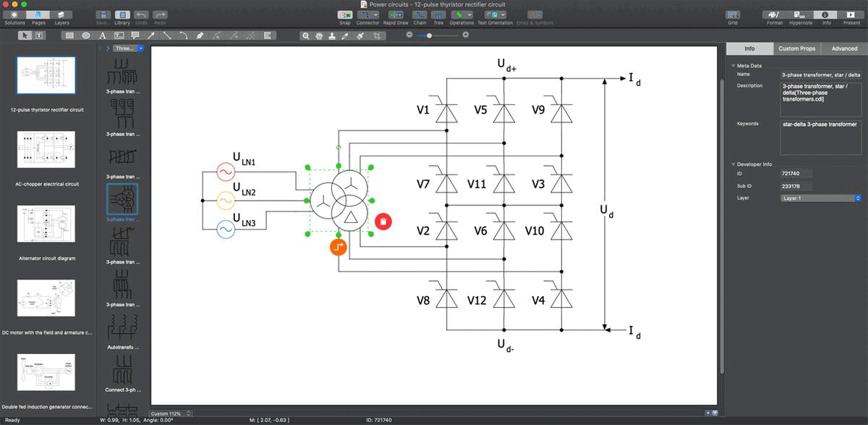Toggle the Grid display
868x425 pixels.
pos(733,18)
